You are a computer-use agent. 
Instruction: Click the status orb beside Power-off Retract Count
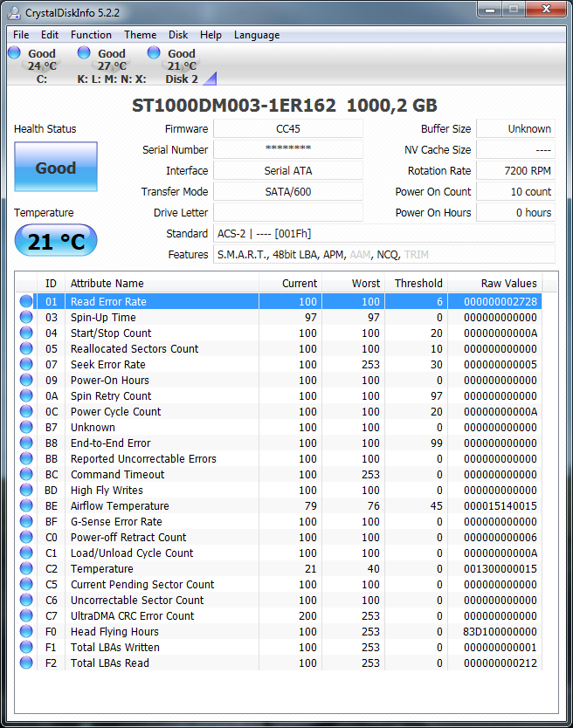26,538
